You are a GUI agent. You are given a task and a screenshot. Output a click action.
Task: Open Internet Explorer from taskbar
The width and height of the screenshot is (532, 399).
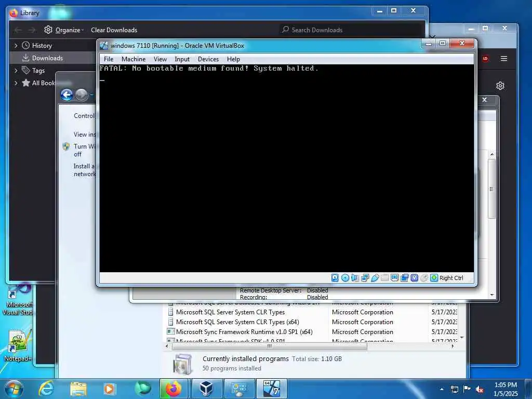pyautogui.click(x=46, y=389)
